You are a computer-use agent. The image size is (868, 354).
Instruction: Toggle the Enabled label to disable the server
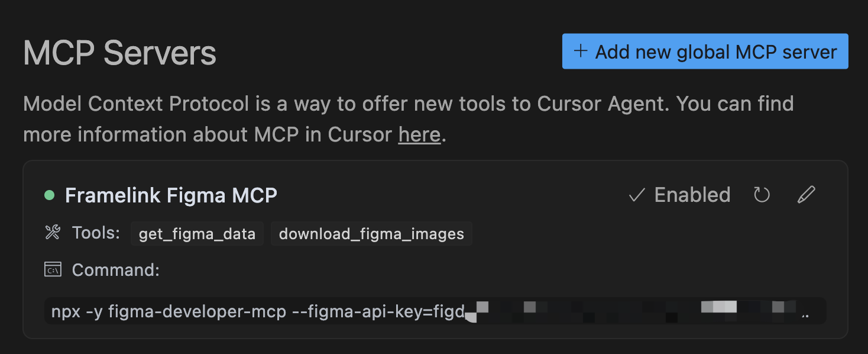pyautogui.click(x=692, y=195)
